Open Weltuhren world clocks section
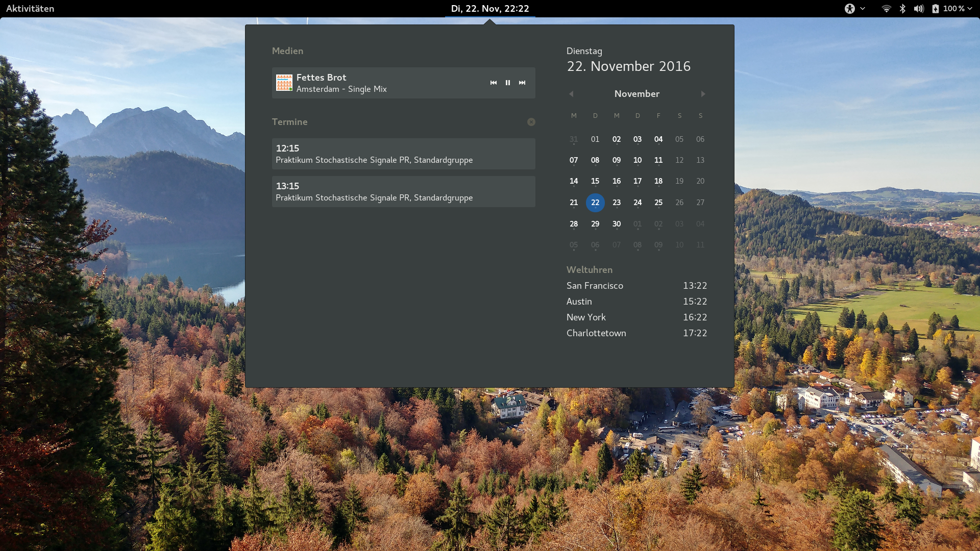 coord(589,270)
